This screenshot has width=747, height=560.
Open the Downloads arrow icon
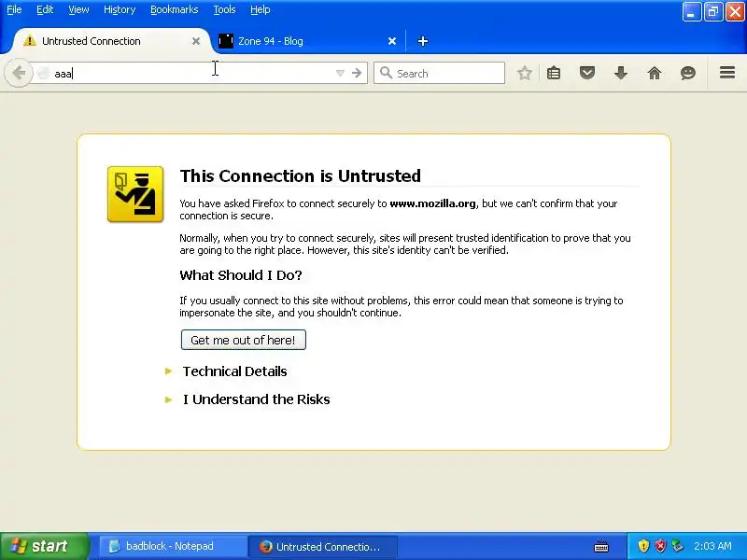click(x=621, y=73)
